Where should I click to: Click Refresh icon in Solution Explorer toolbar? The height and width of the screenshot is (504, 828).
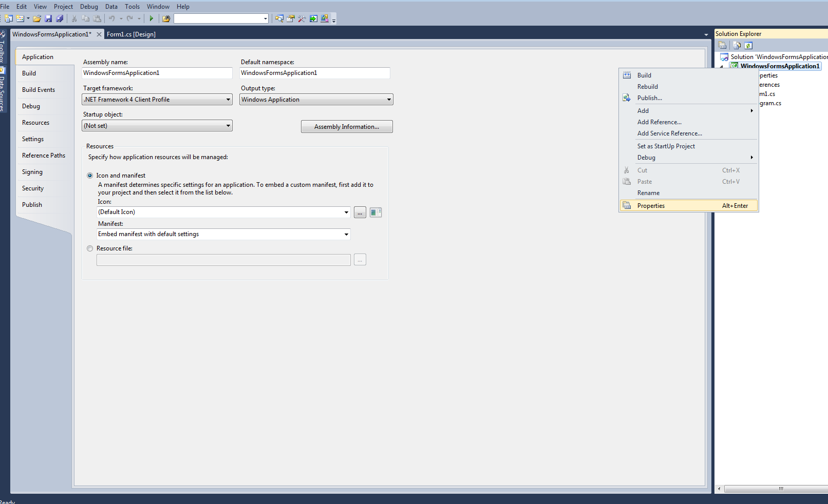point(748,45)
